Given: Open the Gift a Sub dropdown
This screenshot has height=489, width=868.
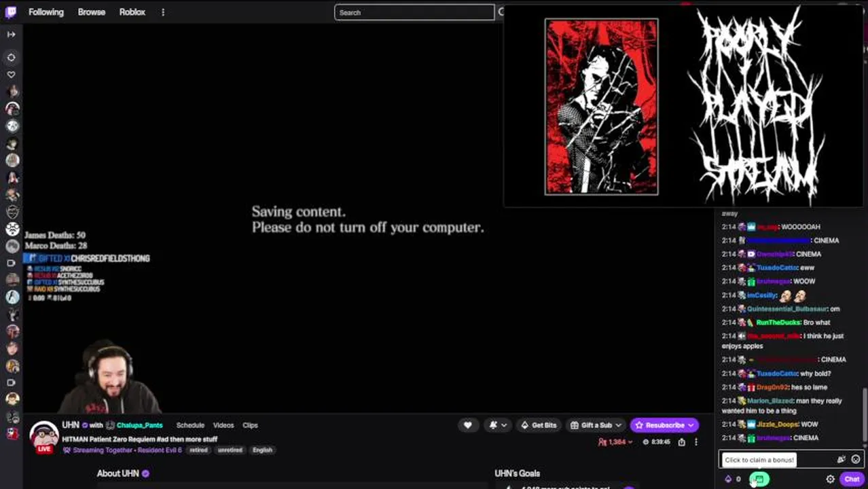Looking at the screenshot, I should (x=596, y=425).
